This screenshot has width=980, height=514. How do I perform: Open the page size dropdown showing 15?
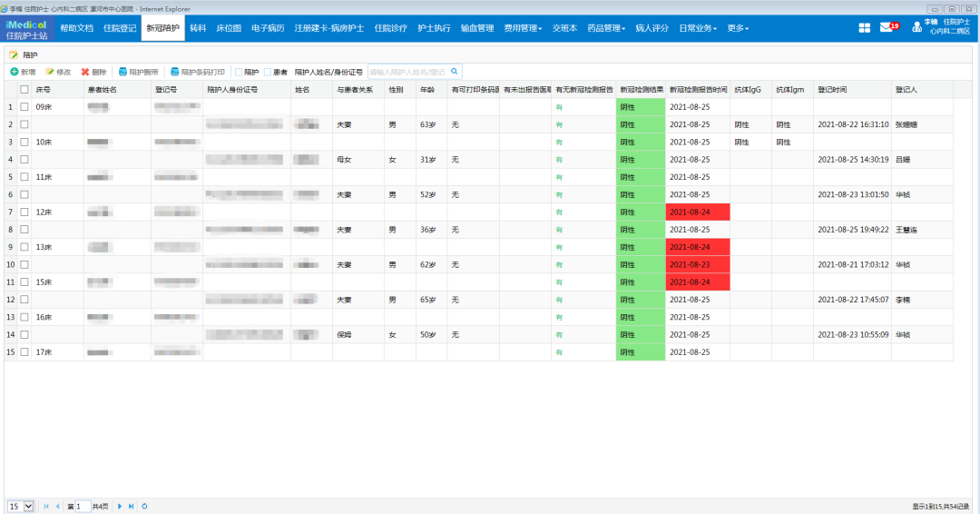pos(21,506)
